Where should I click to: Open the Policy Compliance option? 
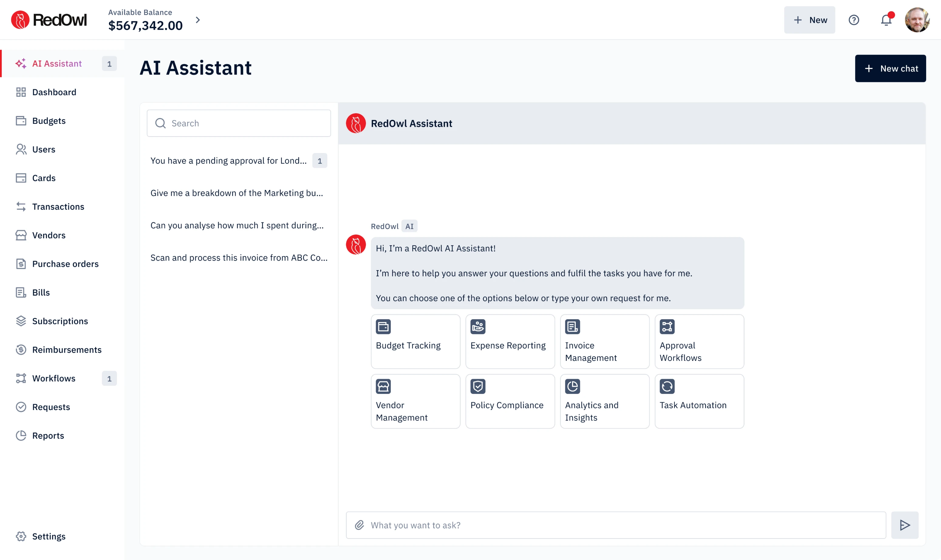coord(510,401)
